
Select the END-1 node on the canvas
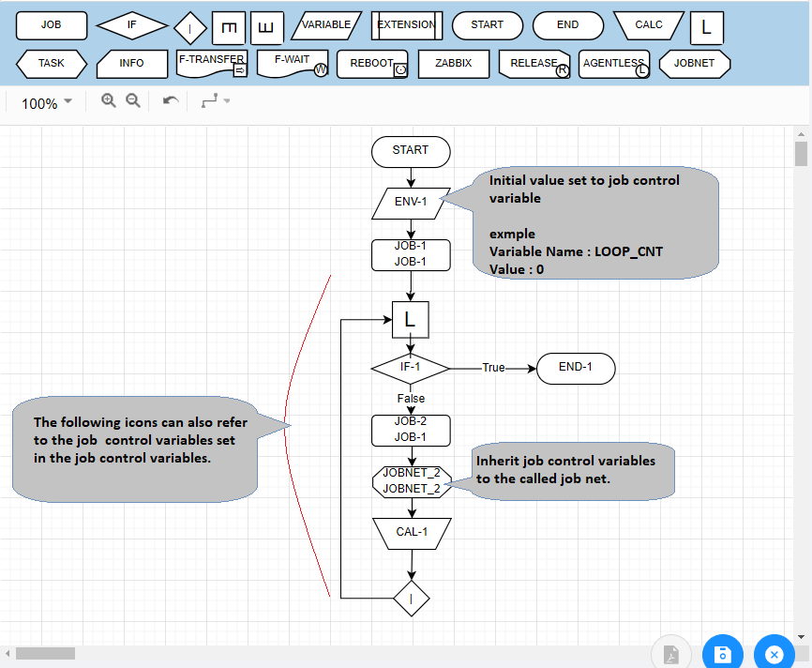(575, 369)
